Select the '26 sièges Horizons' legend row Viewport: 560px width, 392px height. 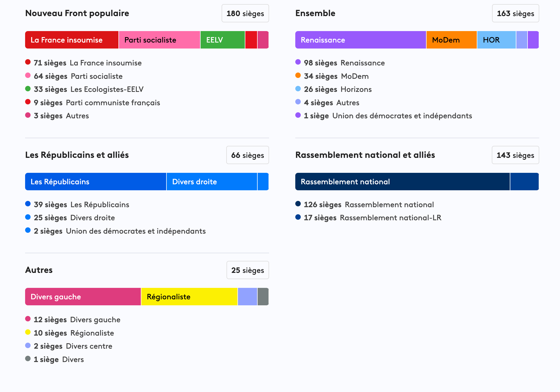333,89
